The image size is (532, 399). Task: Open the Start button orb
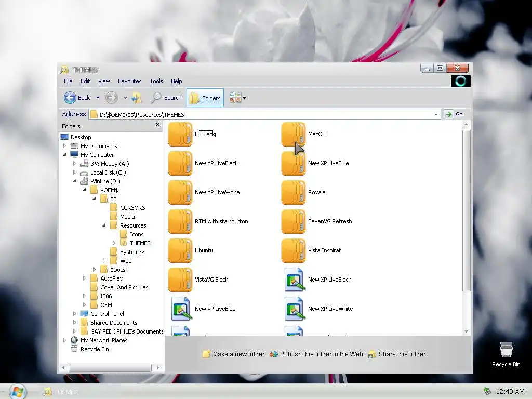17,392
